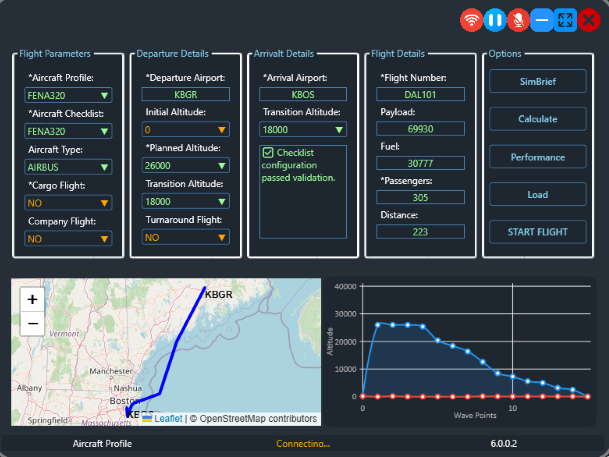Image resolution: width=609 pixels, height=457 pixels.
Task: Change the Turnaround Flight NO selector
Action: click(x=186, y=237)
